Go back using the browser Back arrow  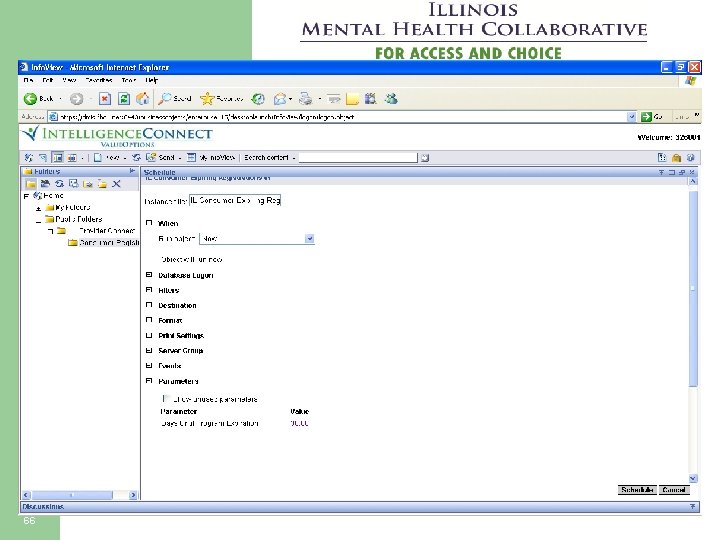click(30, 99)
